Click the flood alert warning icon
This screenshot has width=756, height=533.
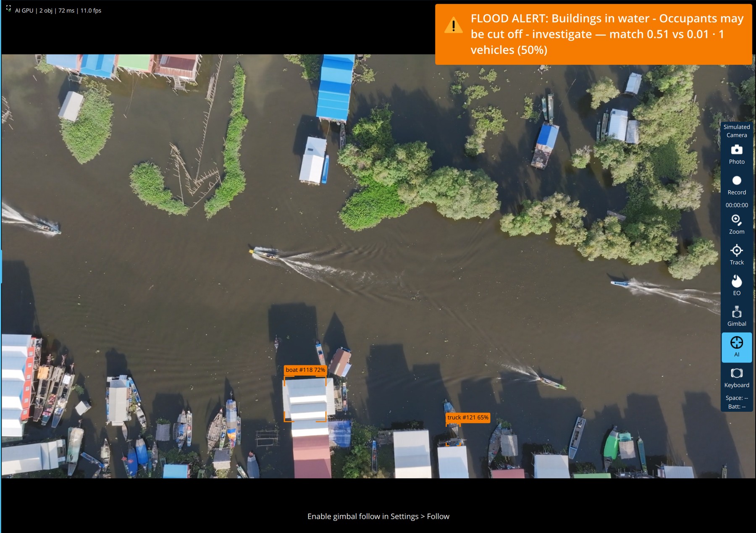(453, 26)
